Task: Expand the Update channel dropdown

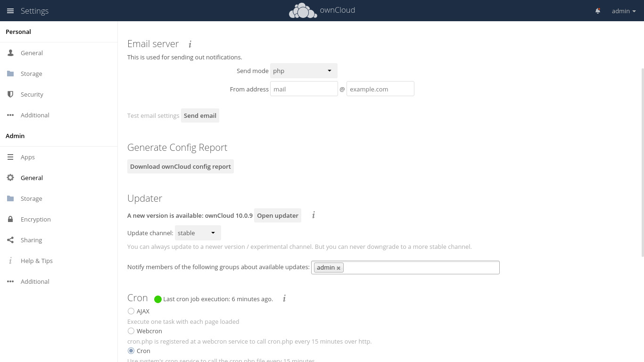Action: tap(198, 233)
